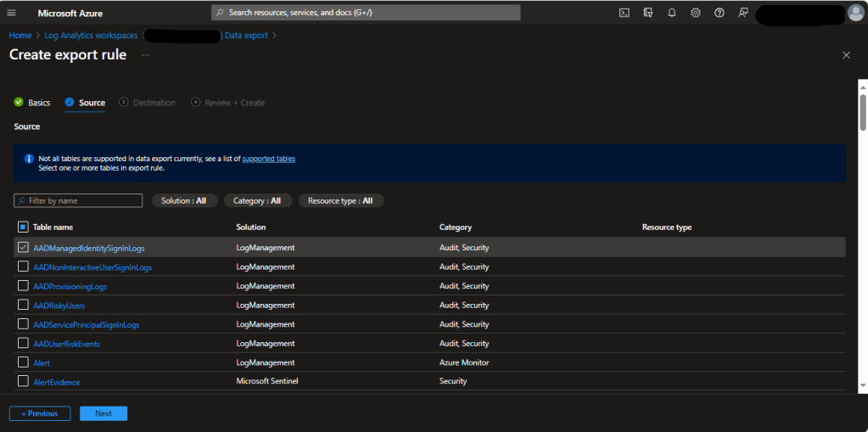Open the Help question mark icon
This screenshot has height=432, width=868.
(720, 13)
